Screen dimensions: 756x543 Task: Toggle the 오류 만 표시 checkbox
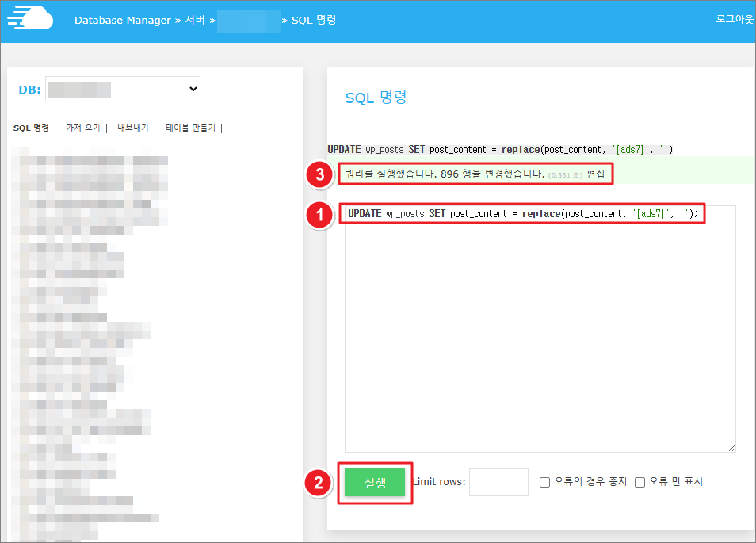640,482
